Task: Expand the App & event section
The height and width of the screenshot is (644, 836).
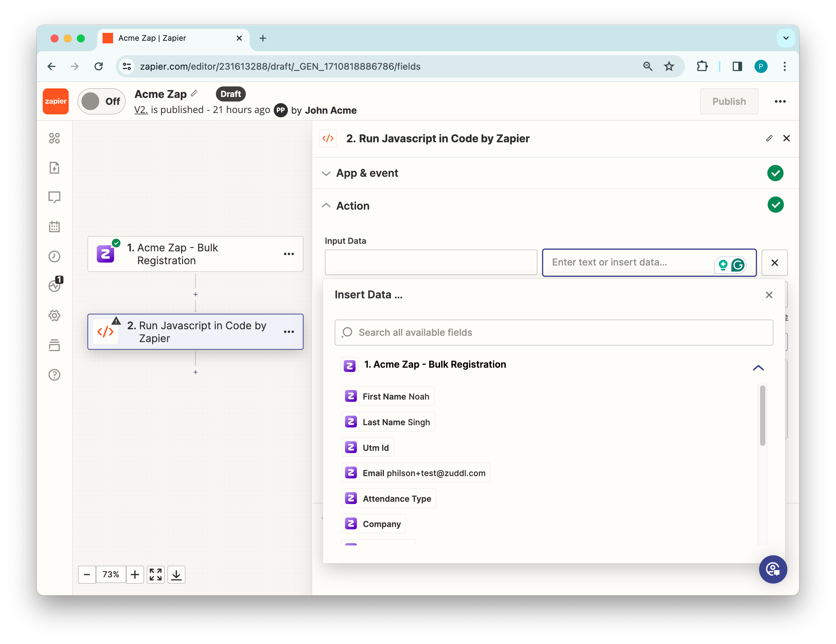Action: click(x=367, y=173)
